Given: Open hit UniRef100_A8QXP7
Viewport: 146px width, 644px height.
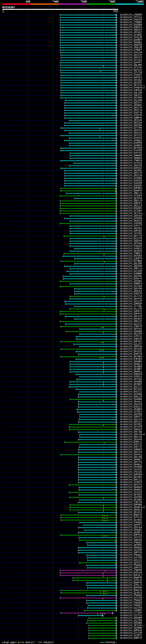Looking at the screenshot, I should (x=131, y=30).
